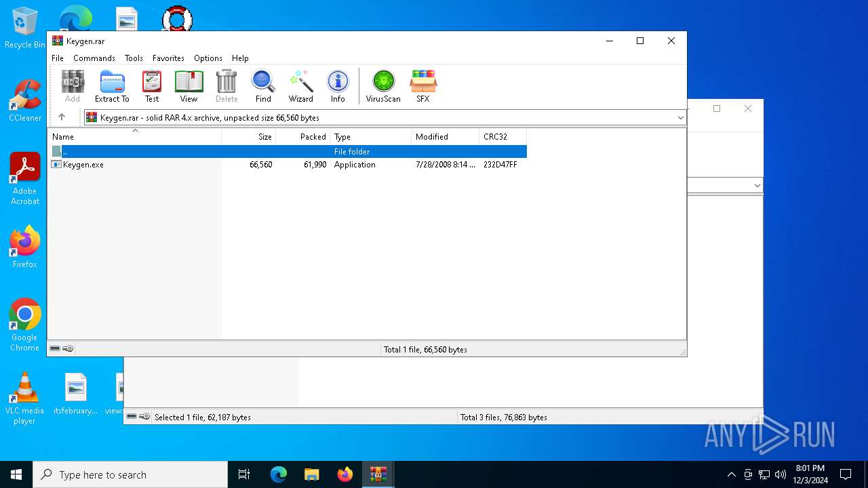Maximize the background WinRAR window

(717, 108)
